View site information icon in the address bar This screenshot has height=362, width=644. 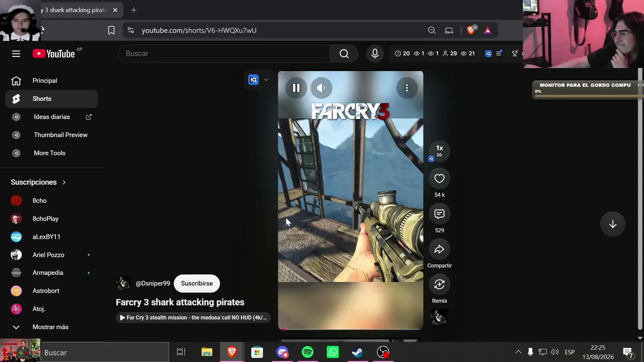tap(131, 30)
